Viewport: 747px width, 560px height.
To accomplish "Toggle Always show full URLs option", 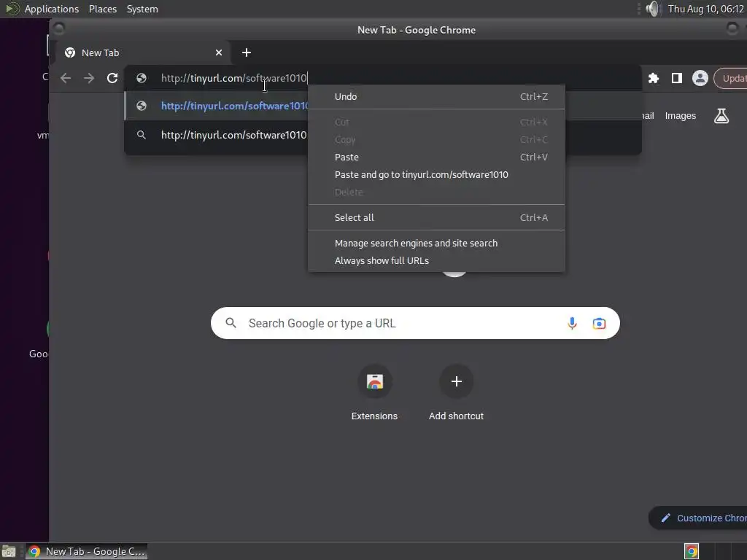I will pyautogui.click(x=436, y=261).
